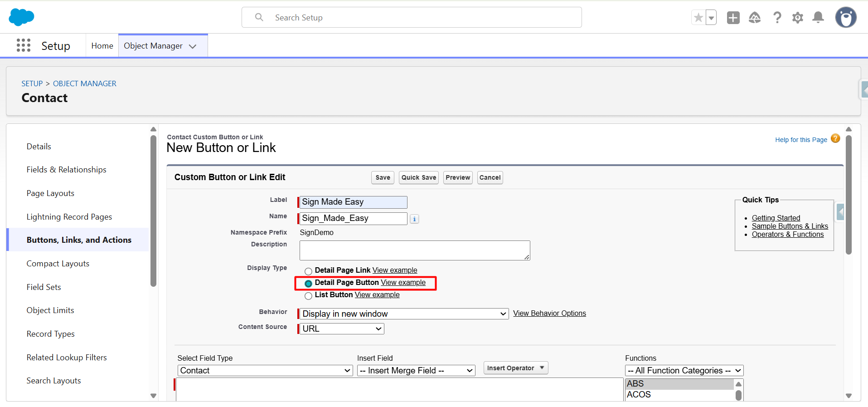Open the Trailhead guidance icon
The width and height of the screenshot is (868, 407).
pyautogui.click(x=755, y=18)
